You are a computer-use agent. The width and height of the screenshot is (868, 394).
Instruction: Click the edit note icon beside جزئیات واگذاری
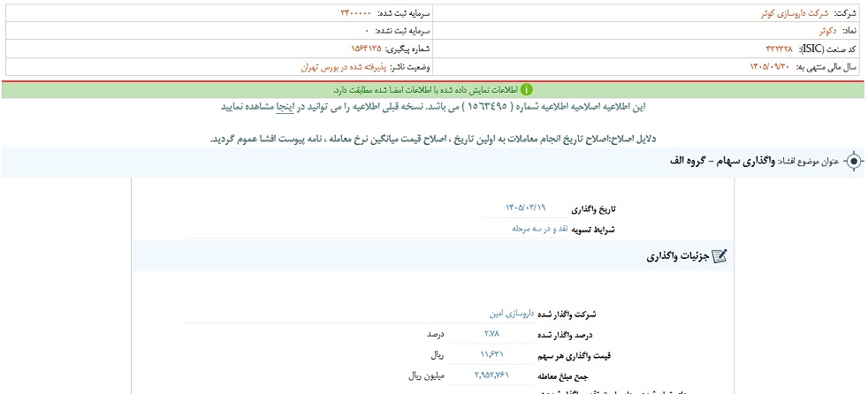click(719, 256)
